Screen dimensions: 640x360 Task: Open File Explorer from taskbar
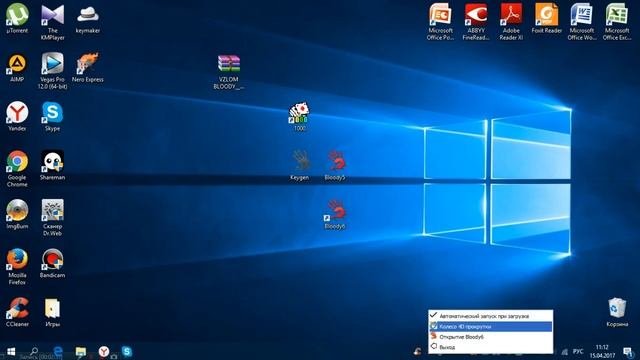81,351
